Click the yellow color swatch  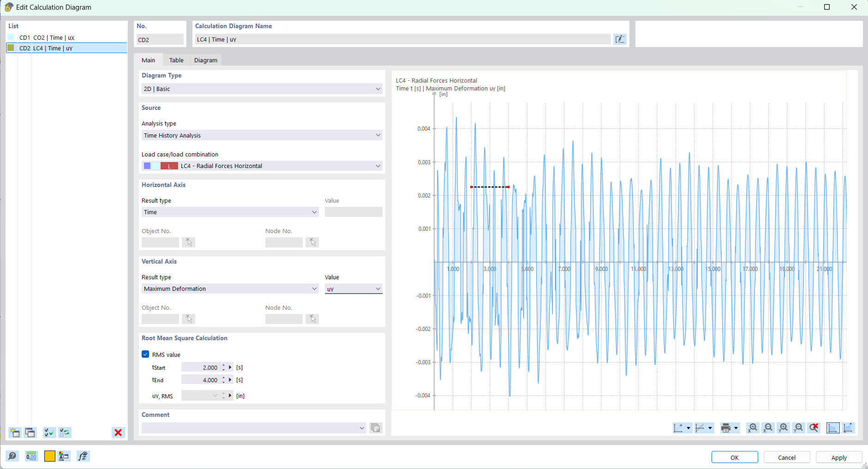click(49, 456)
